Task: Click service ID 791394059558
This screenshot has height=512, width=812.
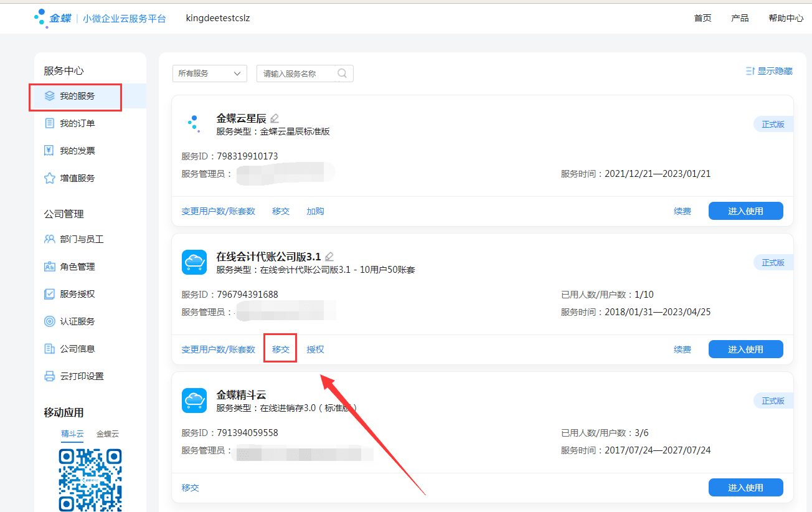Action: pos(247,432)
